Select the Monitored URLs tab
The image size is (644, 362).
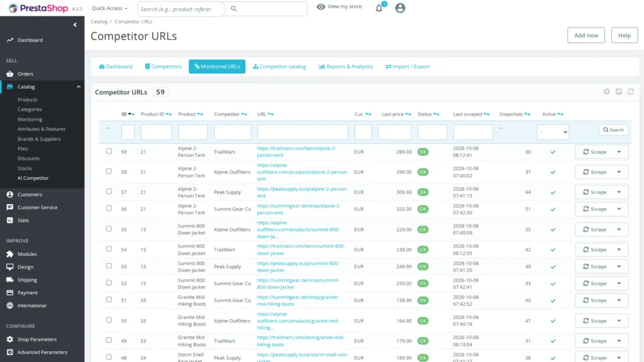(x=217, y=67)
